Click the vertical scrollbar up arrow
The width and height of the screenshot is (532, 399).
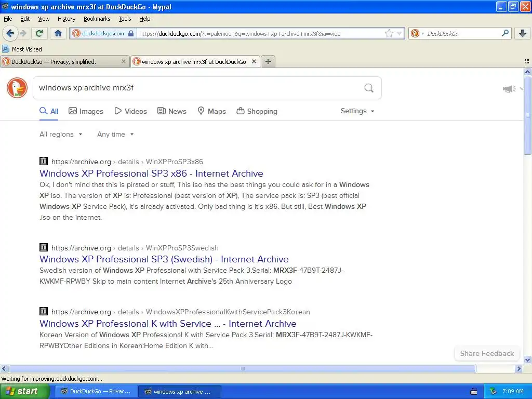point(527,72)
